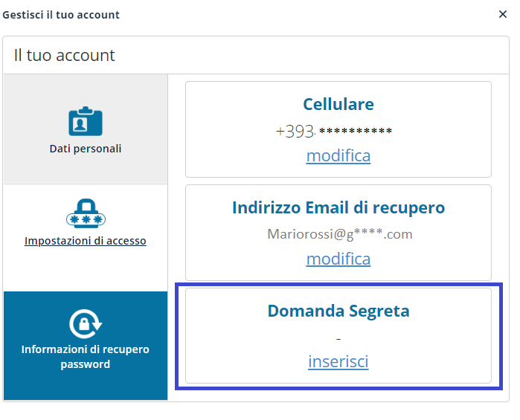Click the Dati personali badge icon

click(86, 121)
